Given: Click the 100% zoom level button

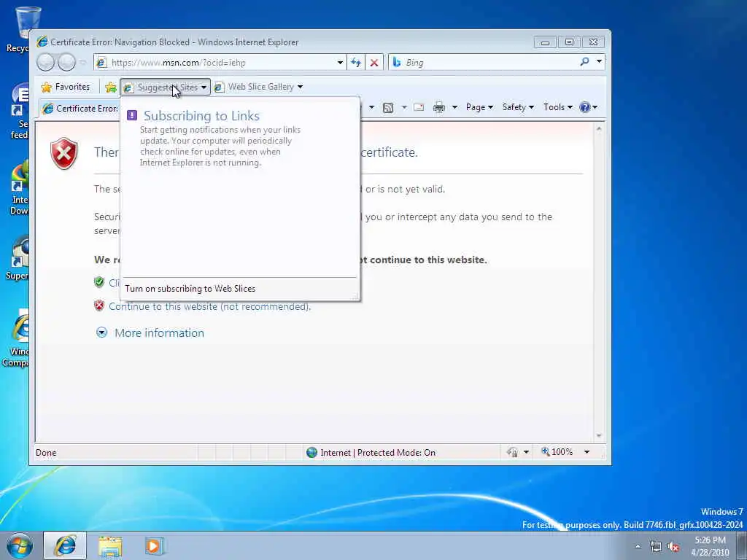Looking at the screenshot, I should (x=557, y=452).
